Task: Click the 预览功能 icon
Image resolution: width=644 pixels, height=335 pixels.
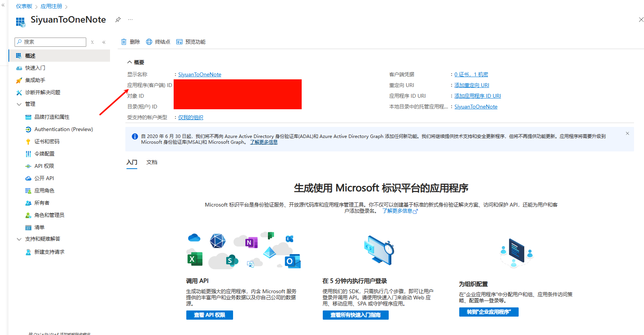Action: click(x=179, y=42)
